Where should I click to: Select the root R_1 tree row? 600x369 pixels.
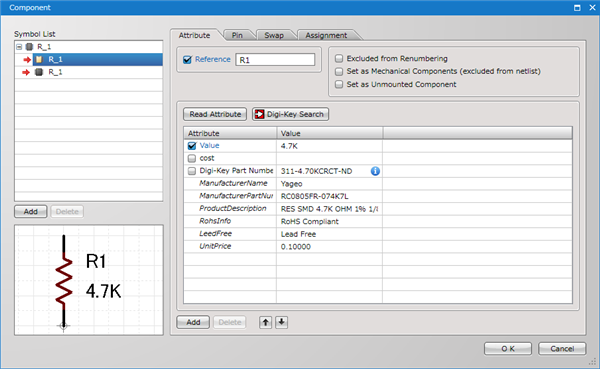(89, 47)
